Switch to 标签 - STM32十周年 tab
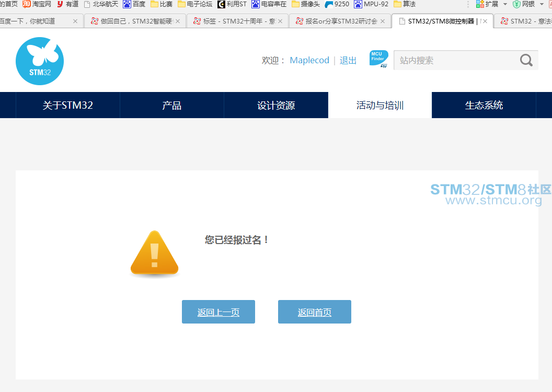 (239, 21)
